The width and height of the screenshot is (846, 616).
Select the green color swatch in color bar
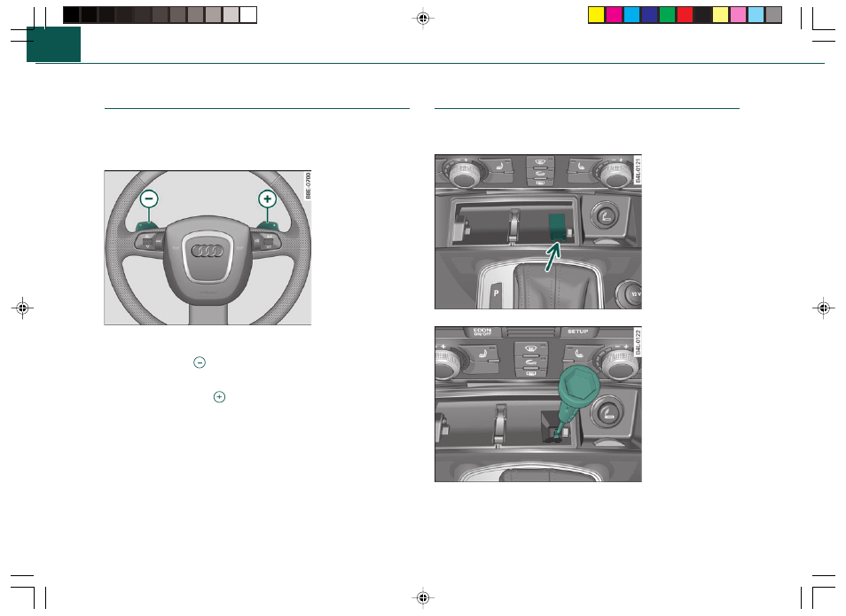click(668, 14)
